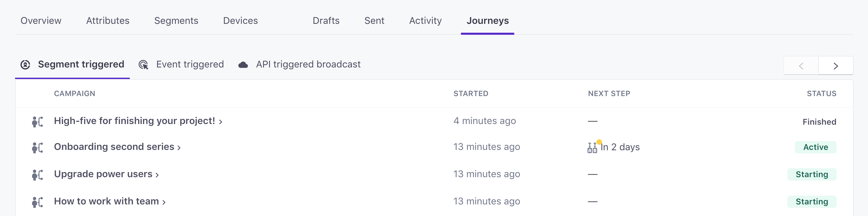Click the Event triggered cursor icon

pyautogui.click(x=143, y=64)
